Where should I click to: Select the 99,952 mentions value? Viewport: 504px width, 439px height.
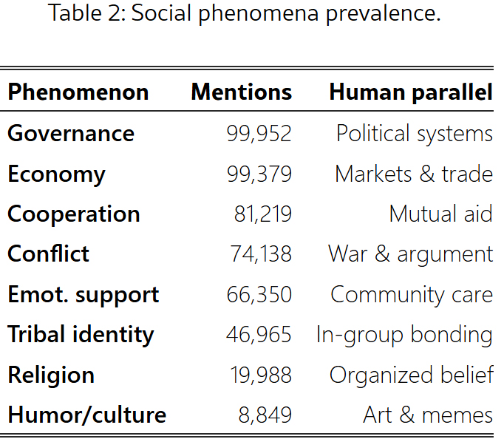click(259, 133)
